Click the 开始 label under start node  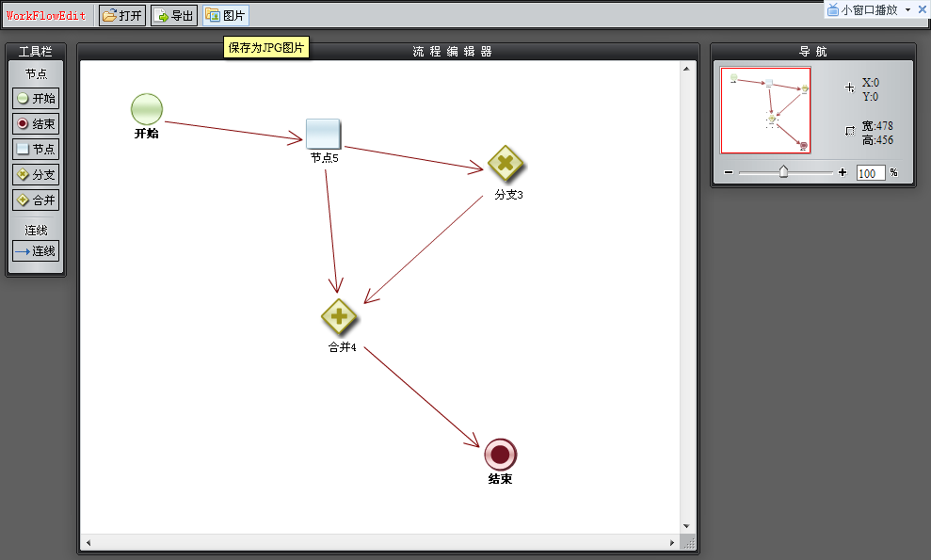[147, 134]
